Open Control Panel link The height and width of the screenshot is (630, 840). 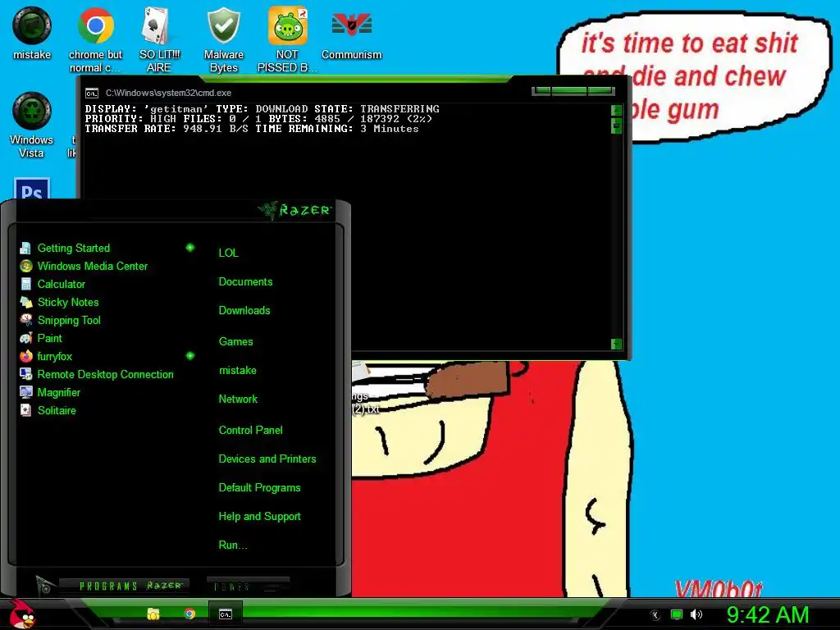point(250,430)
